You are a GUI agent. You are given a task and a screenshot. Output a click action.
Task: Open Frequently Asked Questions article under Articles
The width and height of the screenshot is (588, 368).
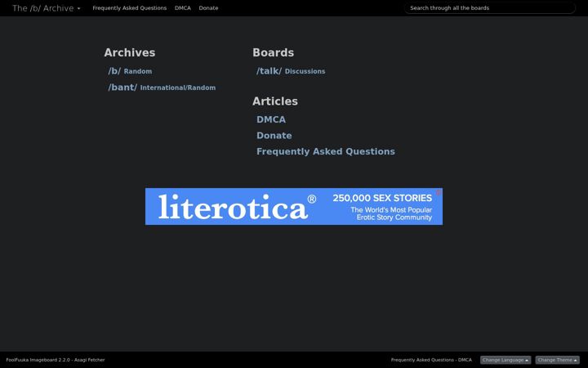(326, 151)
